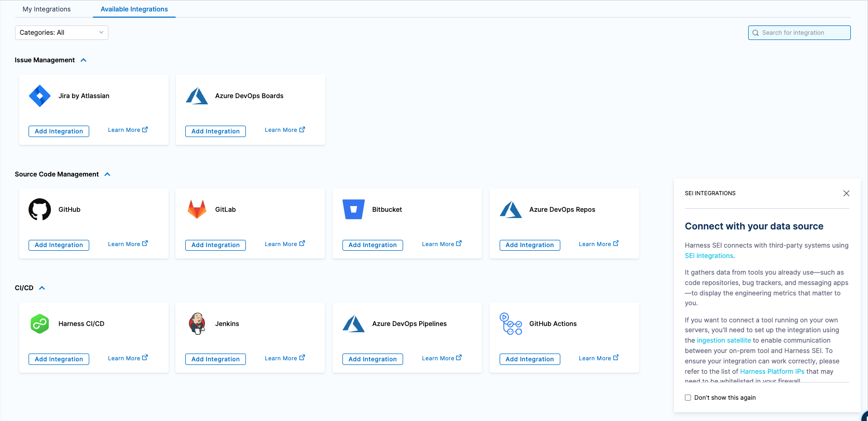Check the "Don't show this again" checkbox
Image resolution: width=868 pixels, height=421 pixels.
[x=688, y=398]
